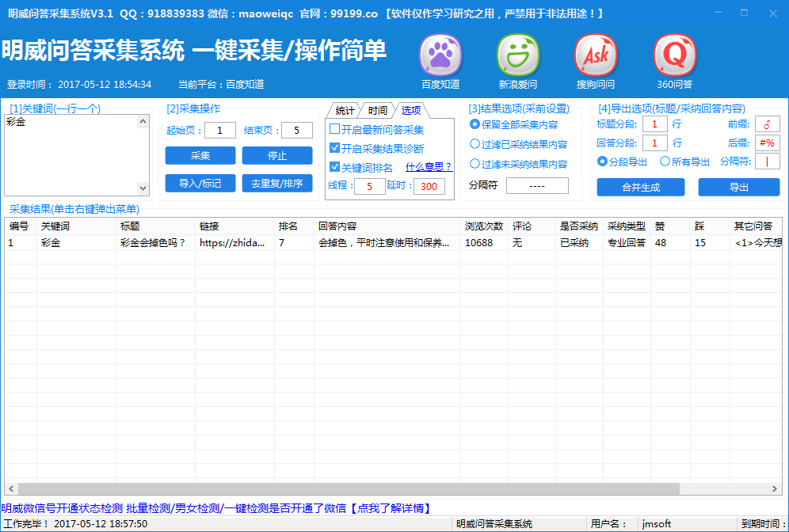Switch to the 统计 tab
This screenshot has height=532, width=789.
345,111
